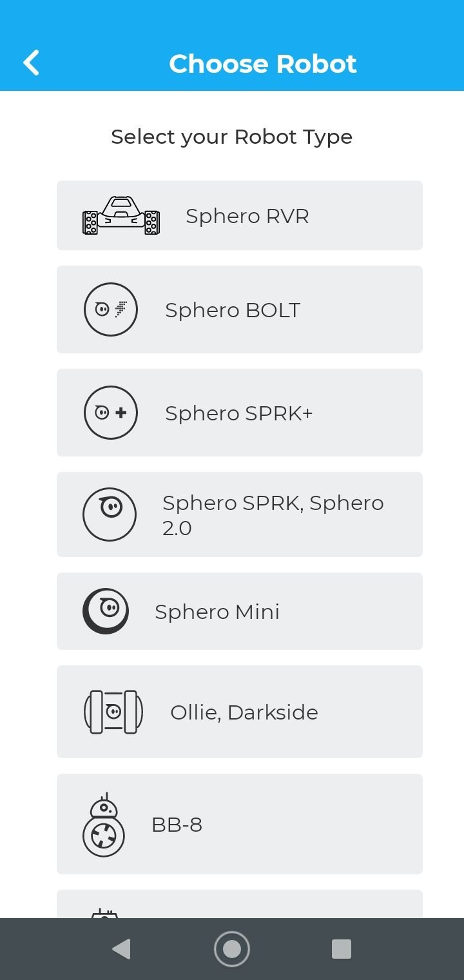The image size is (464, 980).
Task: Choose the Sphero SPRK+ option
Action: tap(240, 413)
